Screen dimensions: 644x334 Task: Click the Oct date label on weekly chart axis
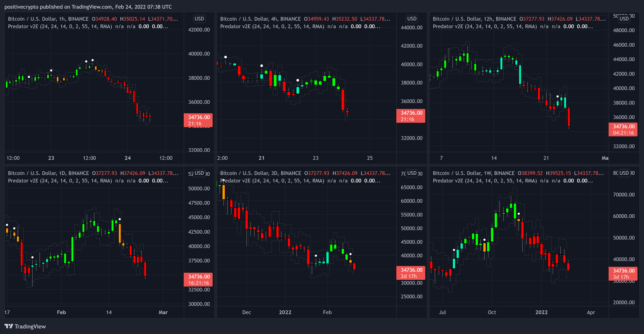492,312
